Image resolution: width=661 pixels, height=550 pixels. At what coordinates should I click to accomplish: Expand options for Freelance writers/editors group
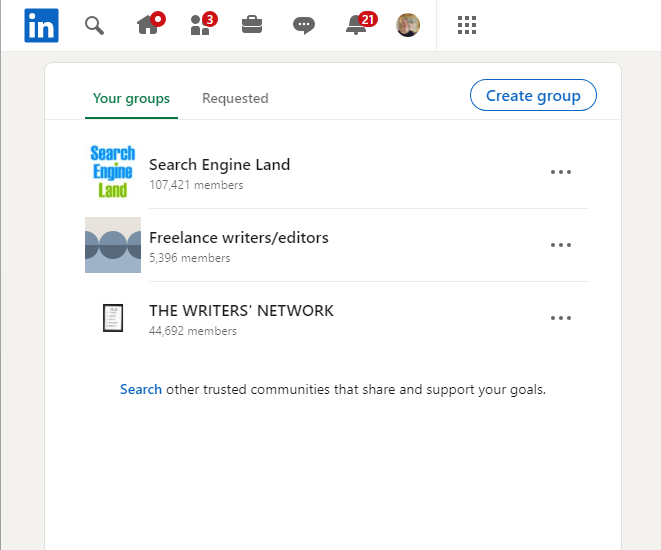pos(561,245)
